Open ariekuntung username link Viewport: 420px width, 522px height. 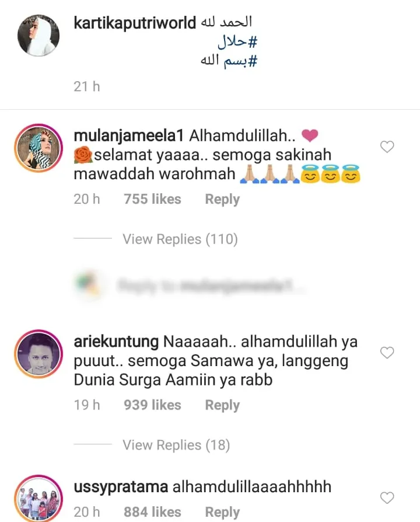[x=116, y=342]
